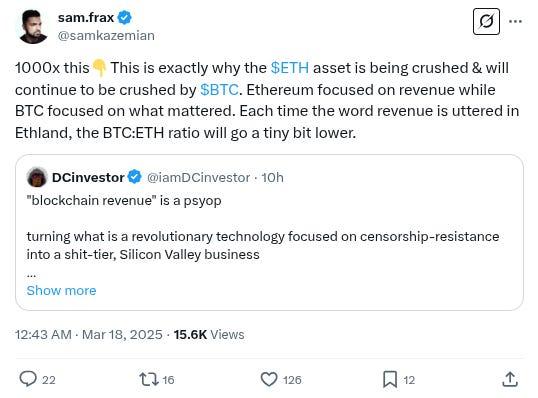Viewport: 538px width, 398px height.
Task: Open the $ETH cashtag link
Action: pyautogui.click(x=290, y=68)
